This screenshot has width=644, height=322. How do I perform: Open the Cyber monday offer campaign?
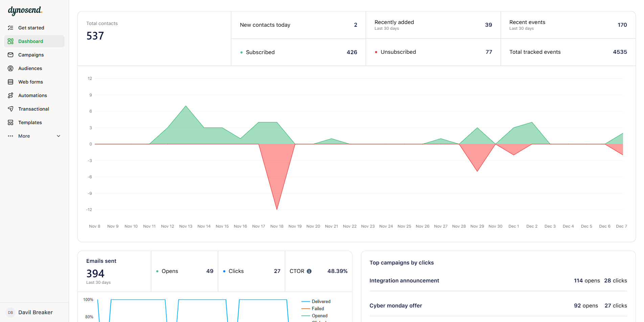tap(396, 305)
